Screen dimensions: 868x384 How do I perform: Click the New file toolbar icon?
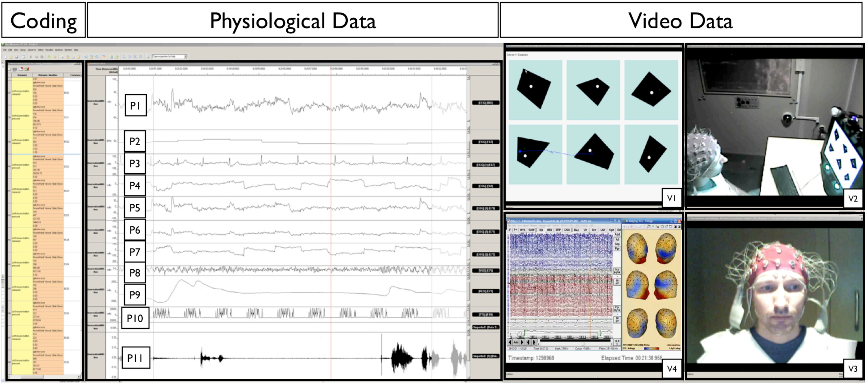point(6,57)
